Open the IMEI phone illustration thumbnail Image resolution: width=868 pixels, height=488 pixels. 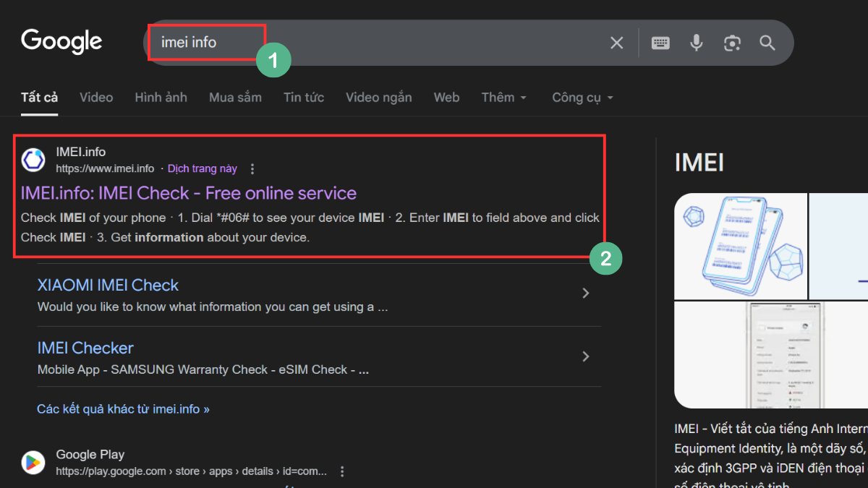(x=740, y=246)
